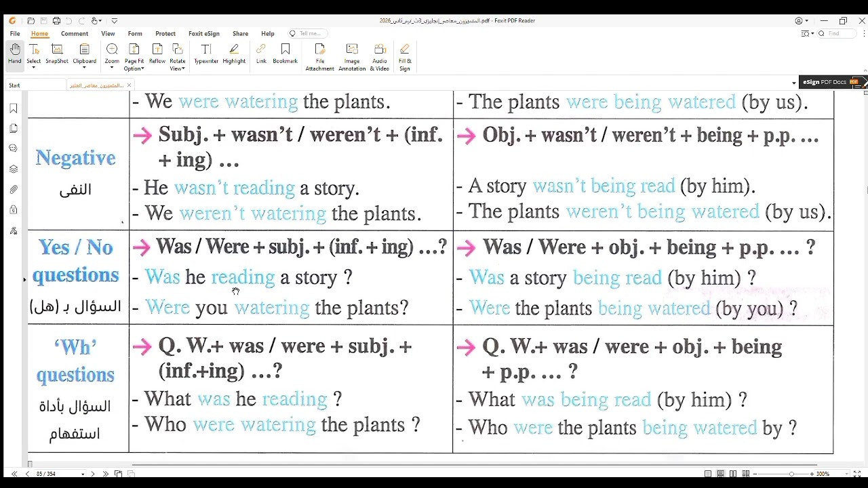Open the touch mode hand dropdown
The width and height of the screenshot is (868, 488).
click(x=97, y=21)
